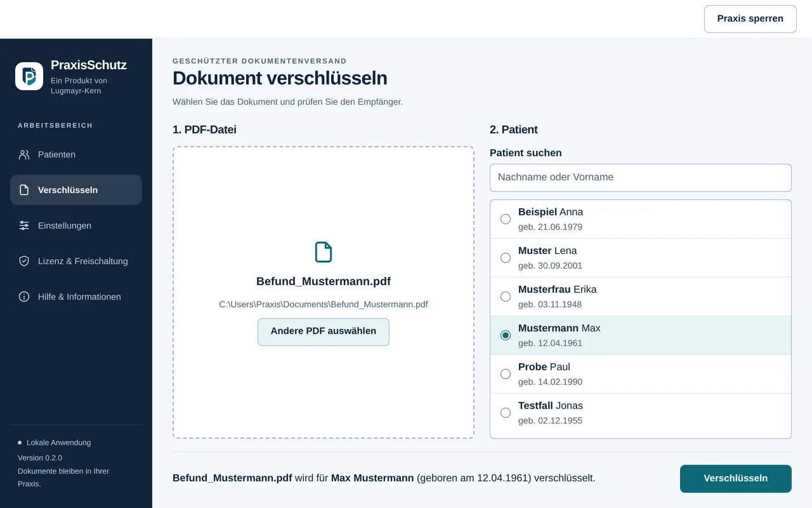Select the Musterfrau Erika radio button
Viewport: 812px width, 508px height.
(506, 297)
